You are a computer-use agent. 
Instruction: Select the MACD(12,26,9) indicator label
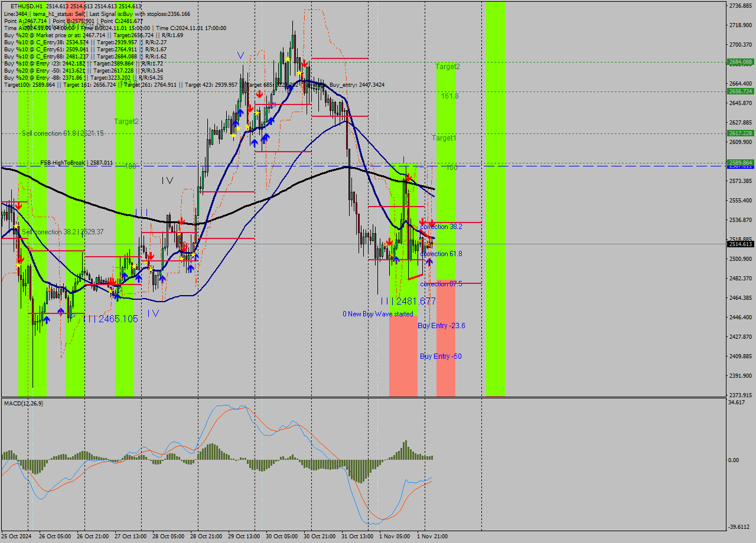[x=24, y=403]
